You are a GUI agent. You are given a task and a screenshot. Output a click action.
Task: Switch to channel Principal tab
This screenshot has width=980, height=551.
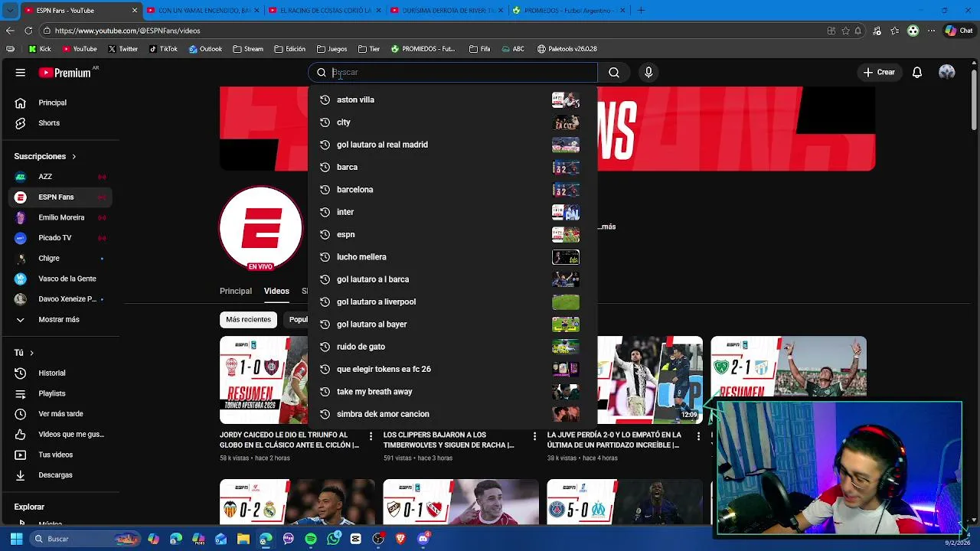tap(236, 292)
